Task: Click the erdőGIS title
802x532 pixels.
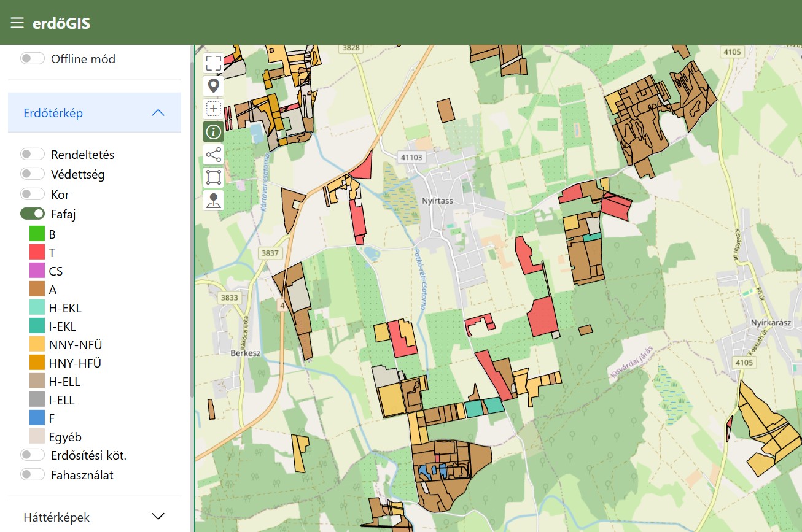Action: click(61, 23)
